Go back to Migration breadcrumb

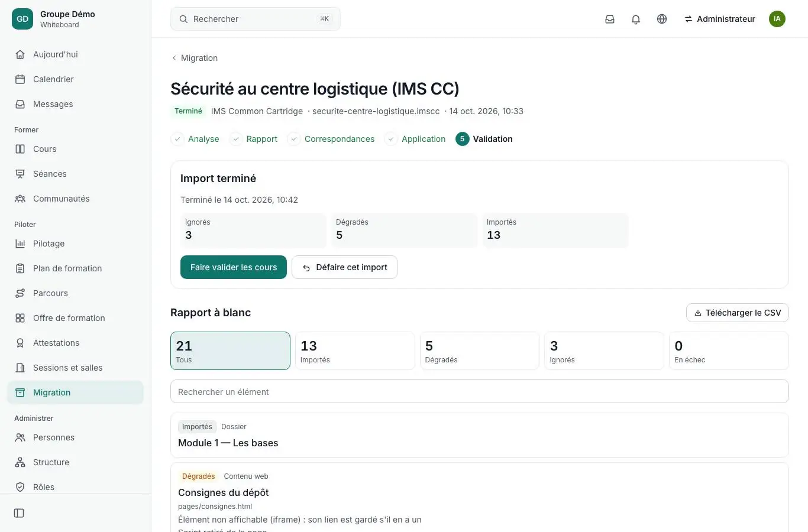[195, 58]
